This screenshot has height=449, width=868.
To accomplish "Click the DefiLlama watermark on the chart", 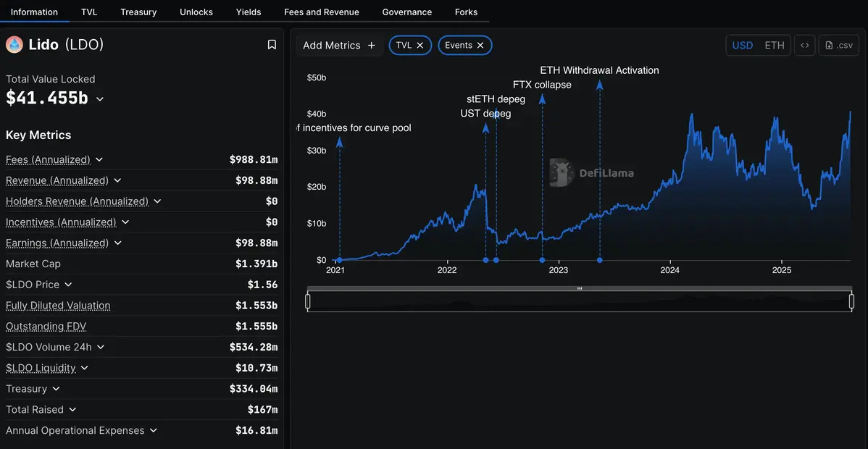I will 591,172.
